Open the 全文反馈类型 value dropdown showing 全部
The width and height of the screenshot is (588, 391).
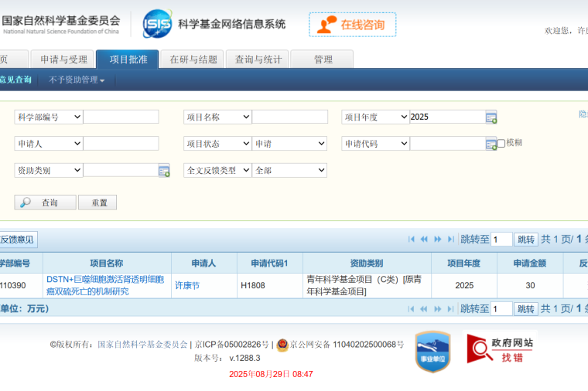point(289,170)
